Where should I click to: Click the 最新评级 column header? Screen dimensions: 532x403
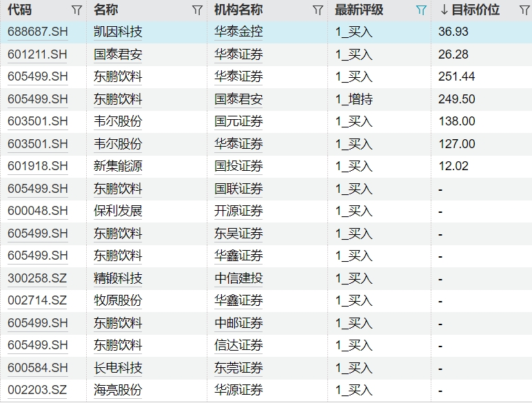(x=359, y=10)
